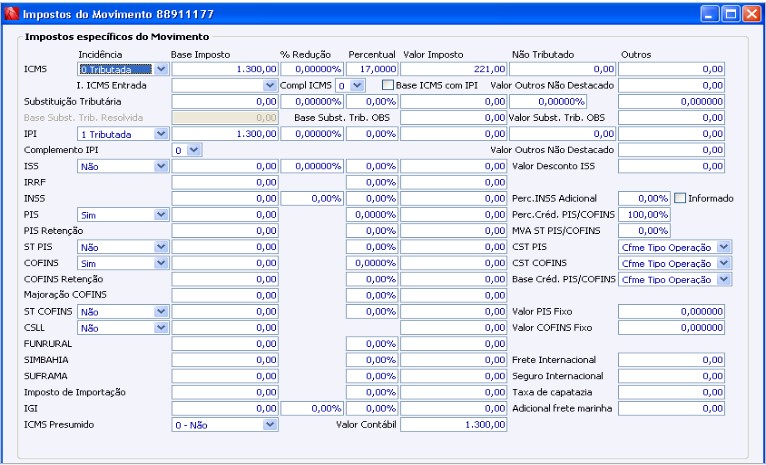Click the Valor PIS Fixo field
This screenshot has width=766, height=465.
point(671,312)
